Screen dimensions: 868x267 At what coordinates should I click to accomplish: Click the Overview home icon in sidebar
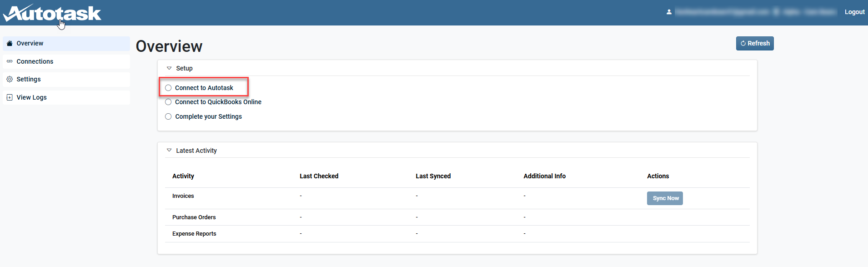click(10, 43)
